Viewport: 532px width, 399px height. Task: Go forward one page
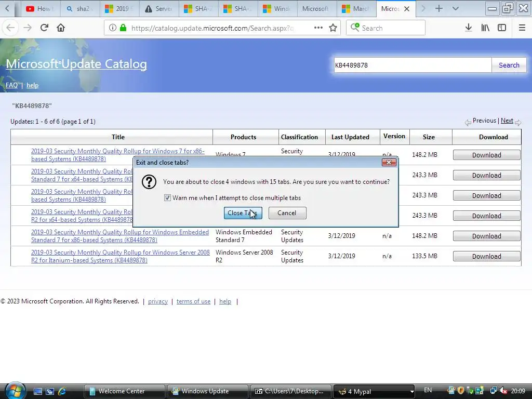pyautogui.click(x=28, y=28)
